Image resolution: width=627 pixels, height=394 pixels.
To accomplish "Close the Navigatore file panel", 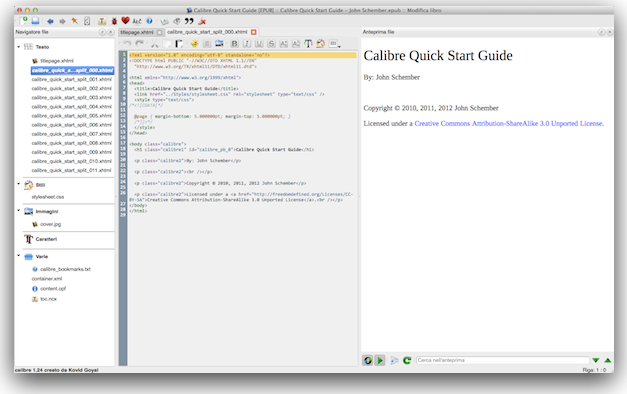I will pyautogui.click(x=111, y=32).
